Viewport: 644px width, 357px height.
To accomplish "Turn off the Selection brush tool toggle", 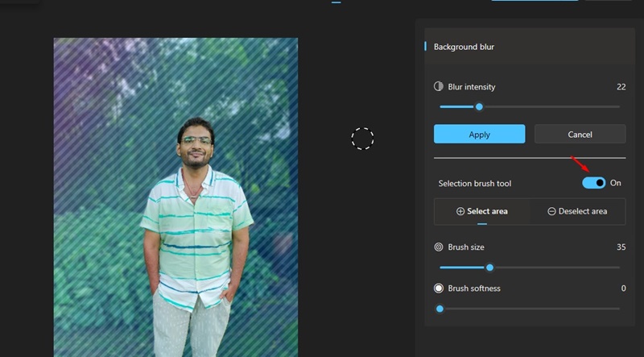I will tap(594, 183).
